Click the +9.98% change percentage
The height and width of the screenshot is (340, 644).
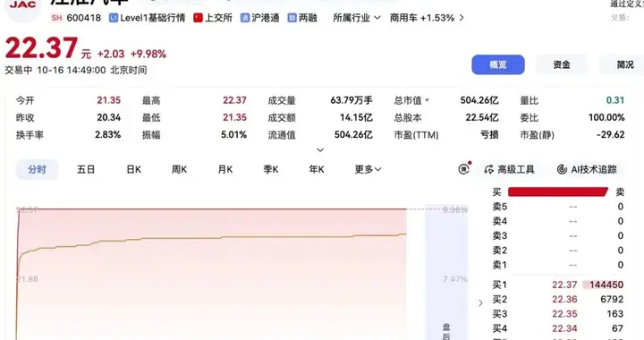(148, 55)
